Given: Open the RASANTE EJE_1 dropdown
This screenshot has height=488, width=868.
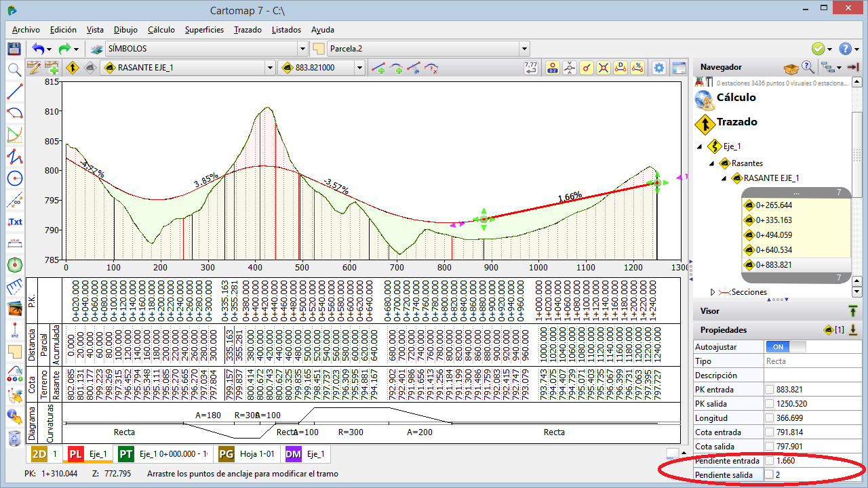Looking at the screenshot, I should click(x=270, y=68).
